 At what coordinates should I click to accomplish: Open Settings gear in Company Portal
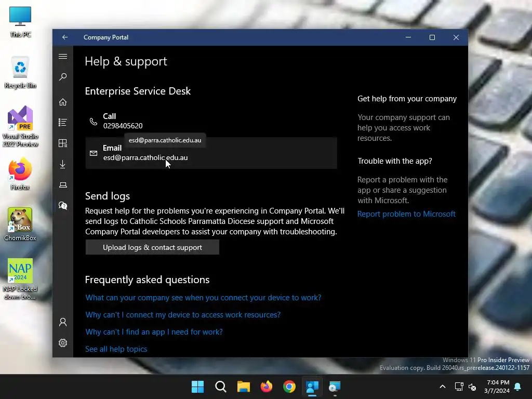63,343
